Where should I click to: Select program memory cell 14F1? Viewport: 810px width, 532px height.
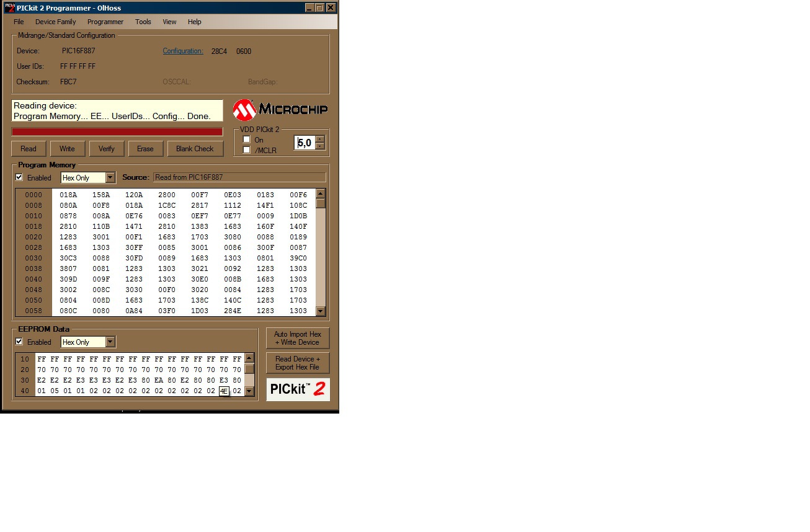click(x=265, y=205)
